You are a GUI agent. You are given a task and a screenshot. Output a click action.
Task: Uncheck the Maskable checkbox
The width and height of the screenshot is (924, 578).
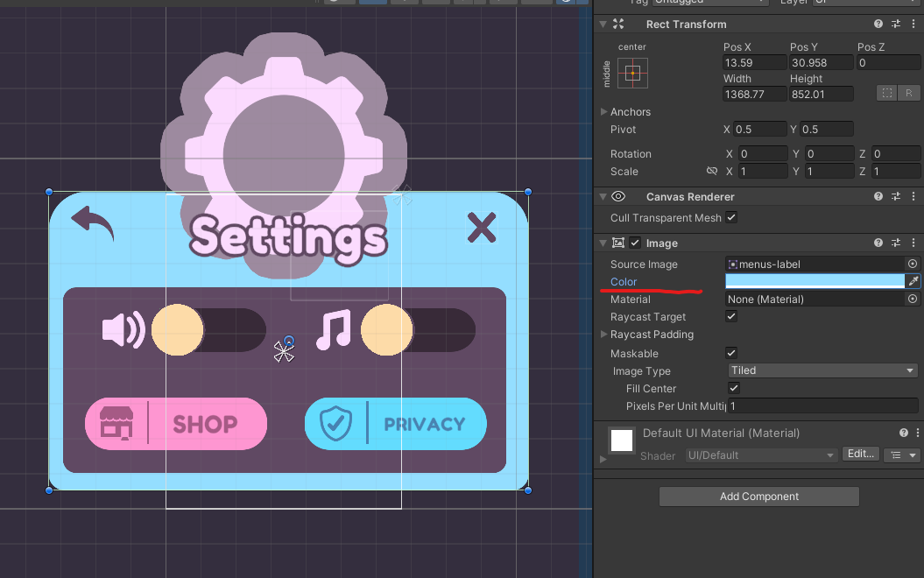[x=732, y=353]
